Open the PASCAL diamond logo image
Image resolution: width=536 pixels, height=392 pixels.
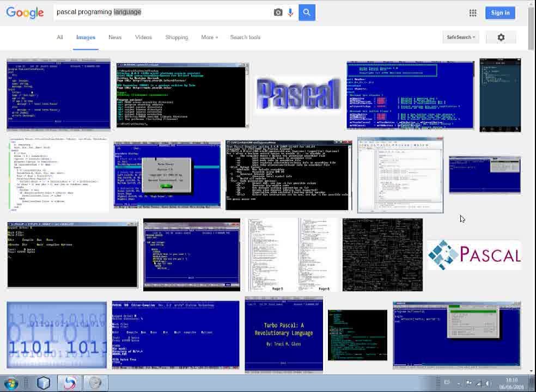[474, 255]
